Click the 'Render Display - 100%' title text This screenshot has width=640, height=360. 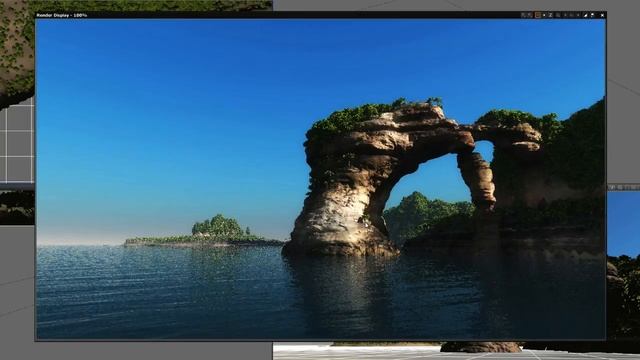(62, 15)
